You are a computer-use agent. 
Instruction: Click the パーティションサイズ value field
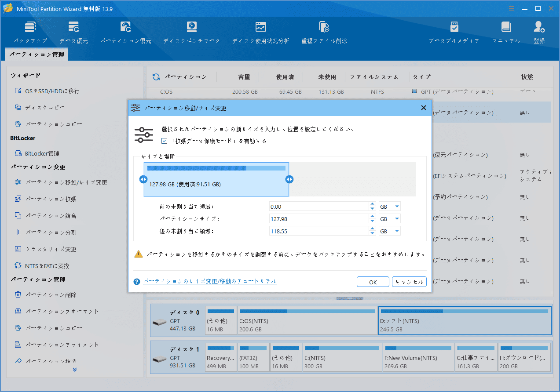(x=319, y=219)
